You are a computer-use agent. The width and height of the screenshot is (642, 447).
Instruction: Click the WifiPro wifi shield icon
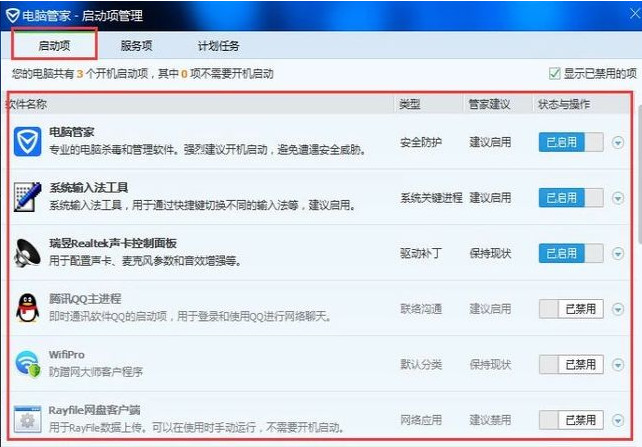[28, 363]
